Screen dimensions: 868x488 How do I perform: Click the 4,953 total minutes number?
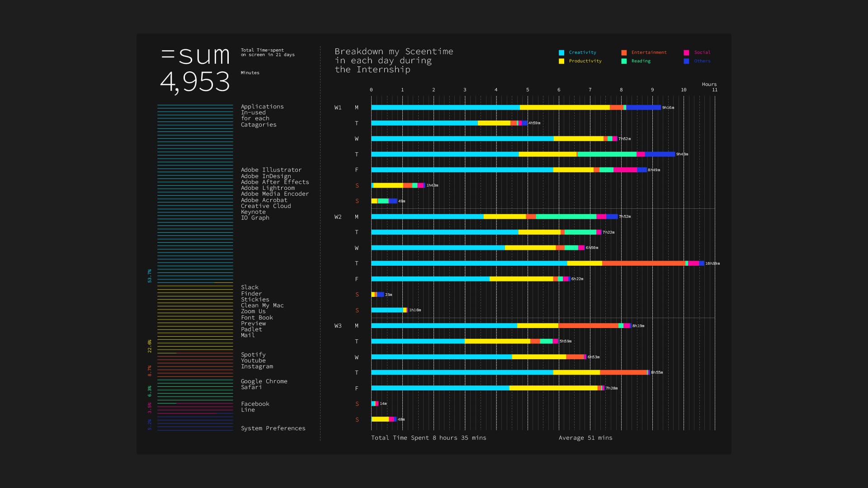pos(195,82)
